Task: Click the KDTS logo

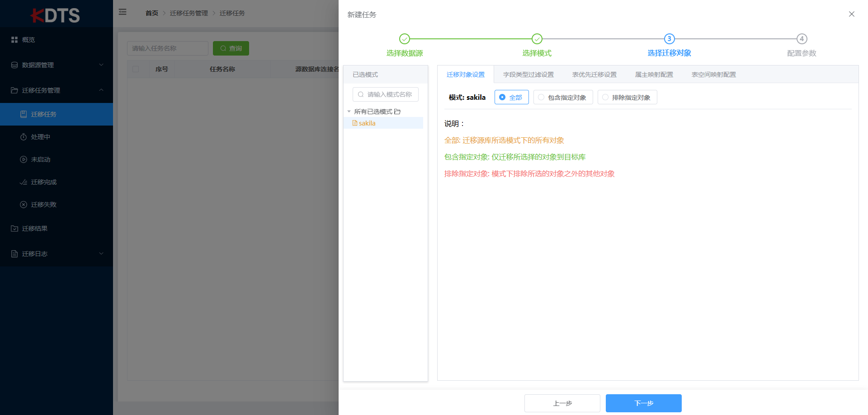Action: pos(55,15)
